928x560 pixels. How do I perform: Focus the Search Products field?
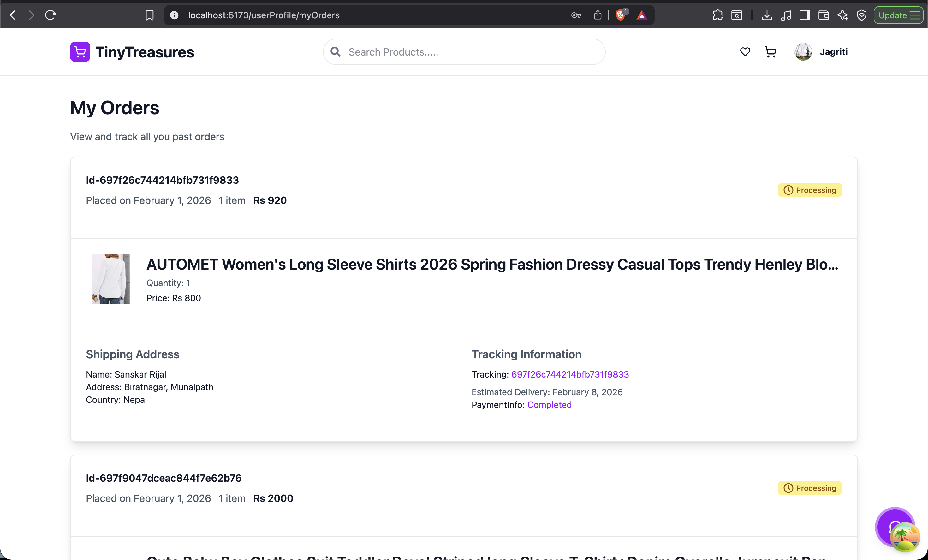(464, 51)
